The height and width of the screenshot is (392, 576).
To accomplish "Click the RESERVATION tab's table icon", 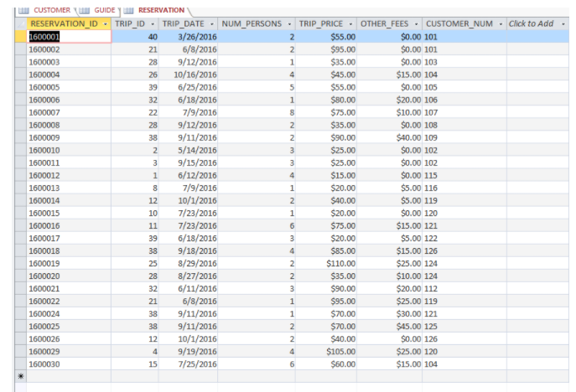I will point(128,10).
